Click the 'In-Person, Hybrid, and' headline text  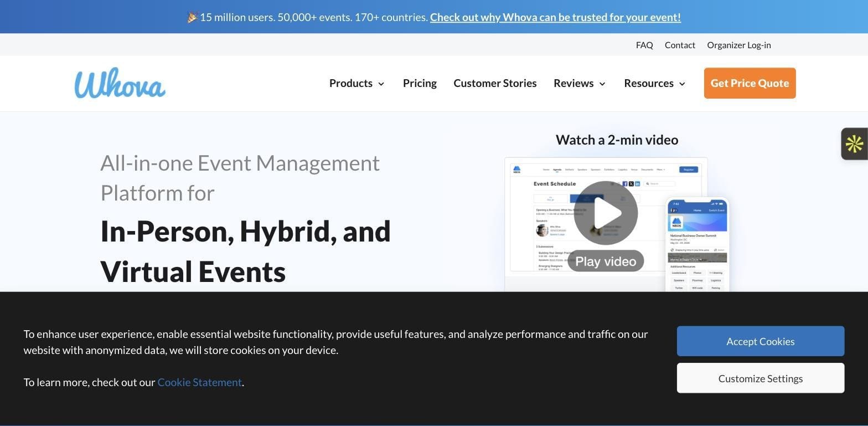pos(245,231)
